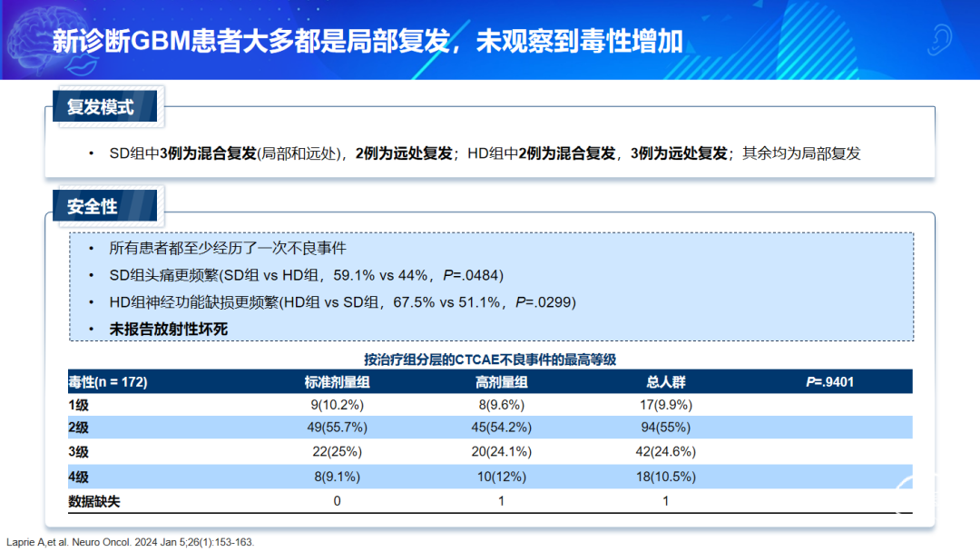
Task: Click the column header 总人群
Action: tap(666, 382)
